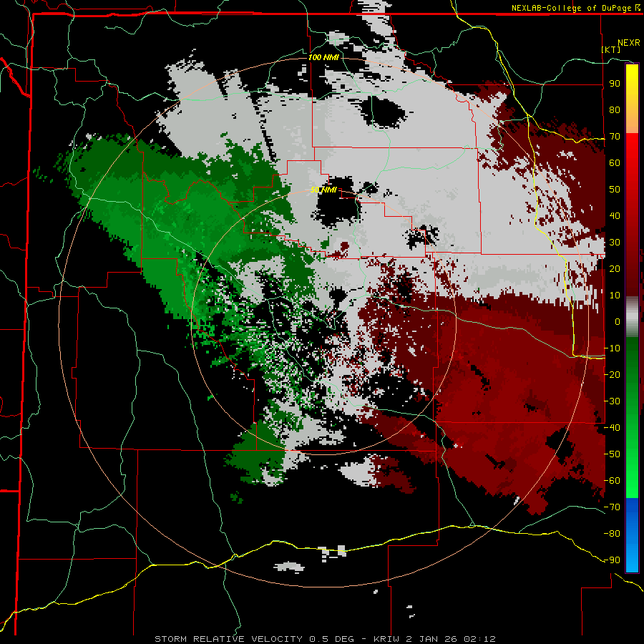Click the positive "20" scale value
The width and height of the screenshot is (644, 644).
coord(615,268)
